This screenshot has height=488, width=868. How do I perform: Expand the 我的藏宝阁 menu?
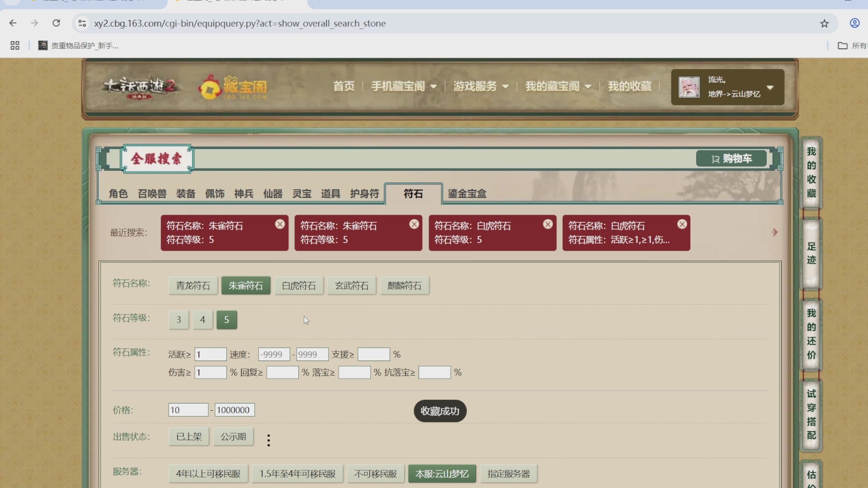tap(558, 86)
